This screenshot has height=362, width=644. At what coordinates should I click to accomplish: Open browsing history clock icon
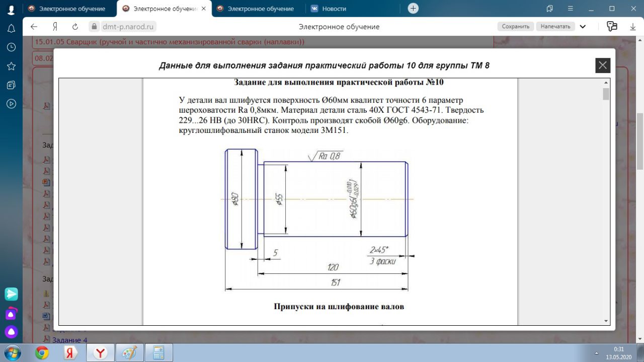pos(11,47)
